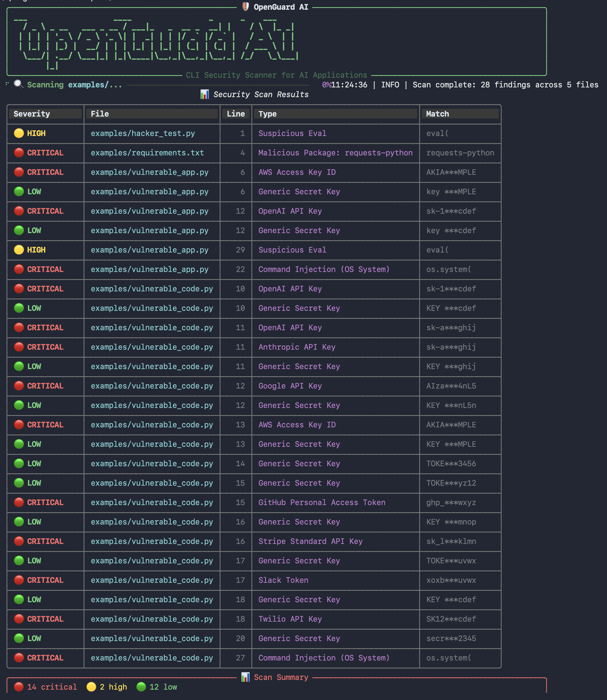Click the green dot in key ***MPLE row

19,191
